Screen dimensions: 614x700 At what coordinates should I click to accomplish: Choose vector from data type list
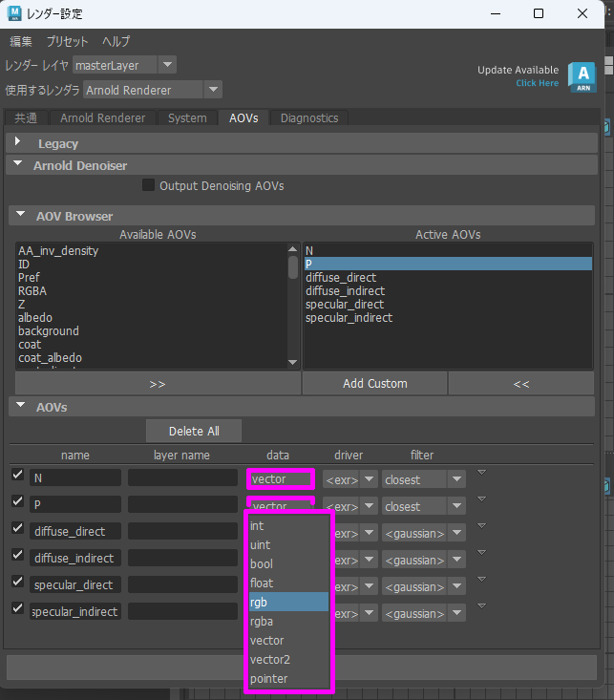[289, 641]
